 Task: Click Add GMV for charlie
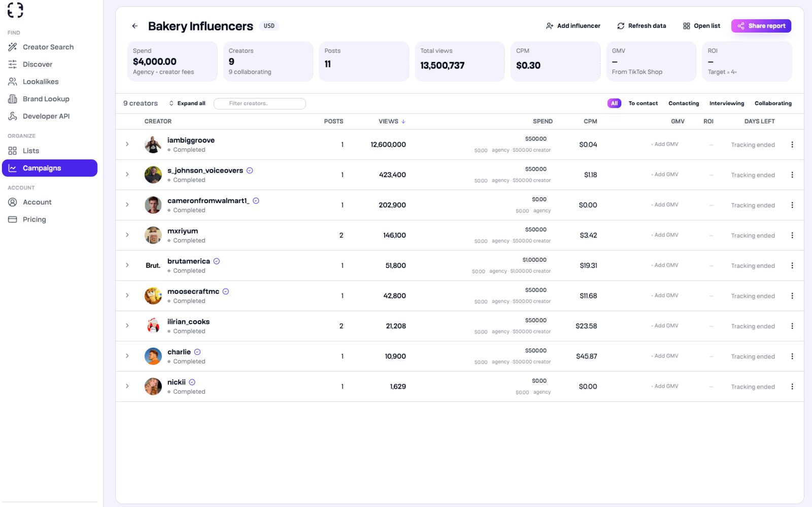(x=665, y=356)
